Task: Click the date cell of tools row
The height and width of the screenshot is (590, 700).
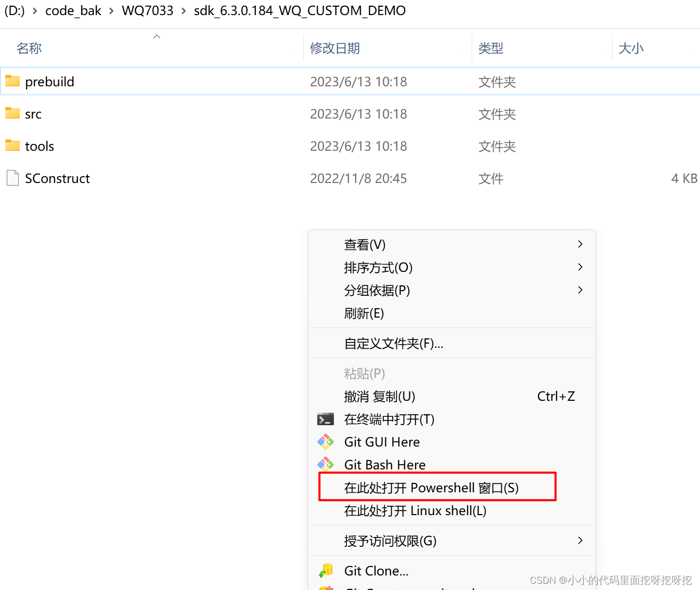Action: (358, 146)
